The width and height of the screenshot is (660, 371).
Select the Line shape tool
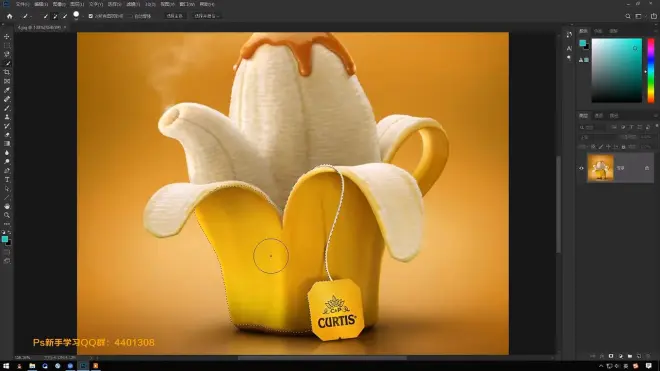point(7,198)
